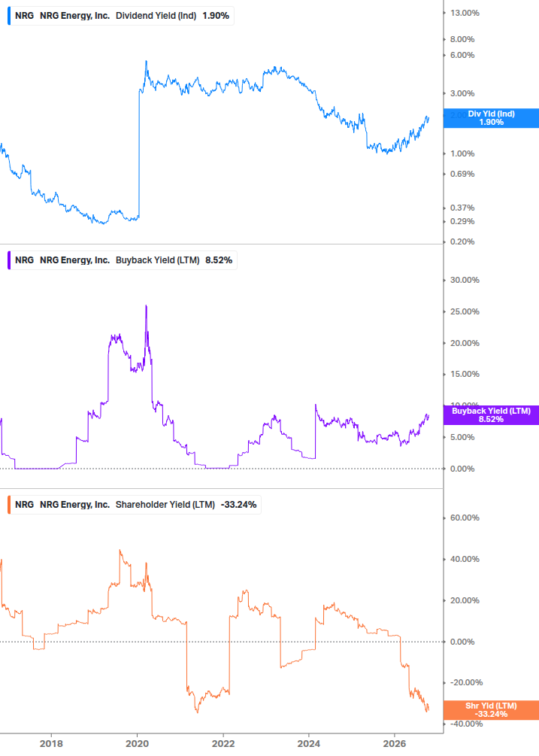Click the 1.00% tick on dividend yield axis
The height and width of the screenshot is (756, 539).
click(x=462, y=153)
